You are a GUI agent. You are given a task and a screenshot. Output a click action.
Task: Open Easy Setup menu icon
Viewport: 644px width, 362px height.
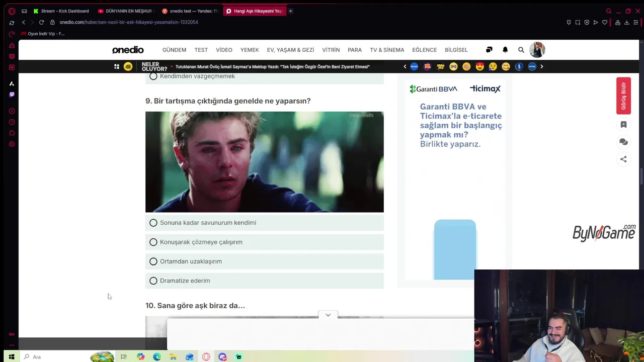[635, 22]
